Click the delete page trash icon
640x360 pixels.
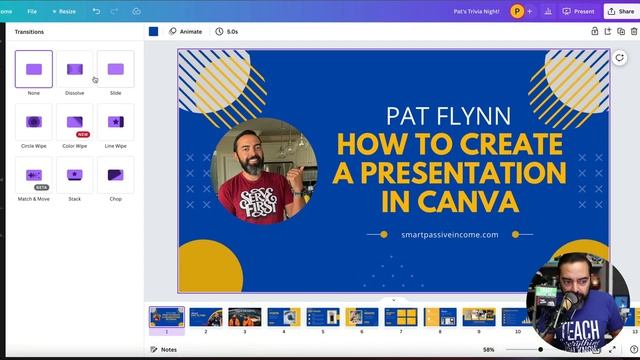(x=634, y=31)
